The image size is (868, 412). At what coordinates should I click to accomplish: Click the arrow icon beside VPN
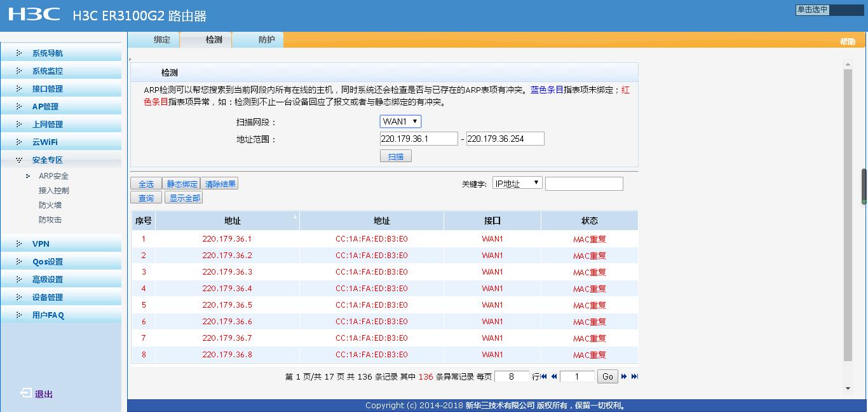click(19, 244)
